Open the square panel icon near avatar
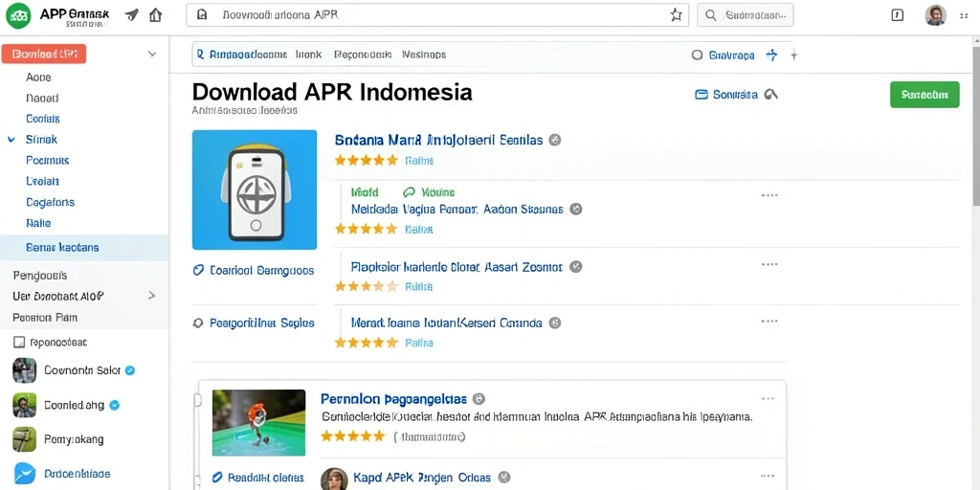This screenshot has height=490, width=980. [898, 15]
